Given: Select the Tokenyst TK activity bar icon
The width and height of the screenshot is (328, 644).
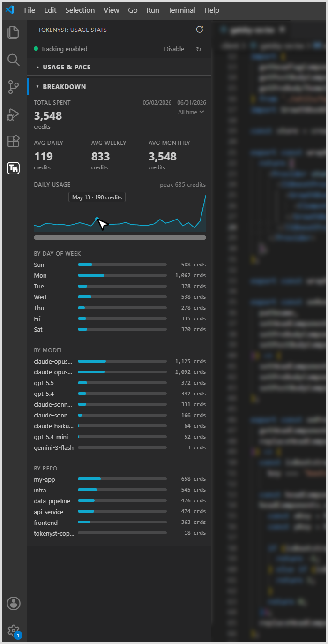Looking at the screenshot, I should tap(14, 168).
